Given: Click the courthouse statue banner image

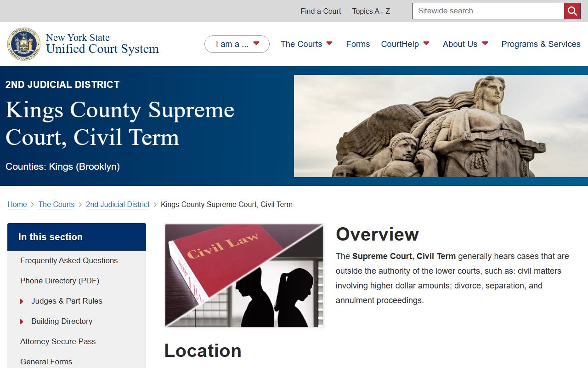Looking at the screenshot, I should (441, 126).
